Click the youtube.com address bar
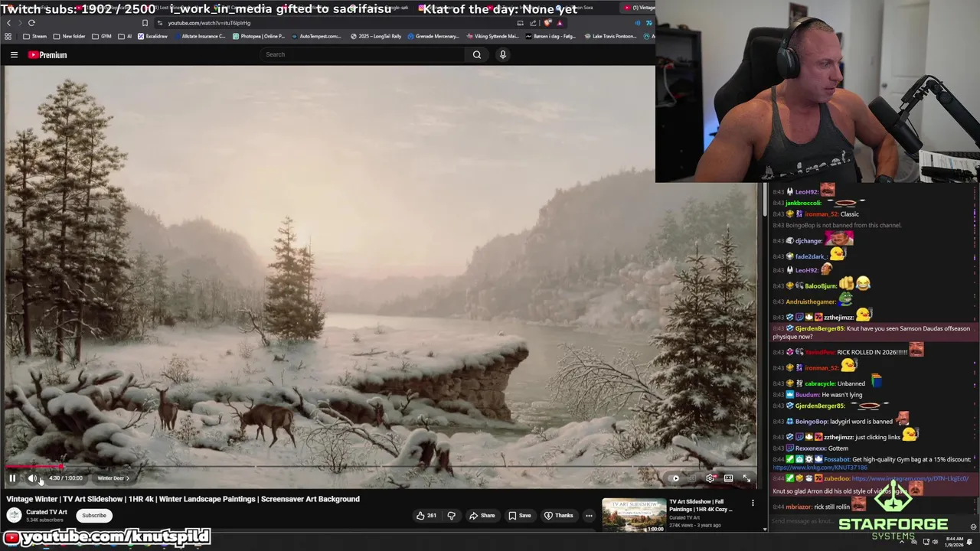The width and height of the screenshot is (980, 551). click(337, 23)
